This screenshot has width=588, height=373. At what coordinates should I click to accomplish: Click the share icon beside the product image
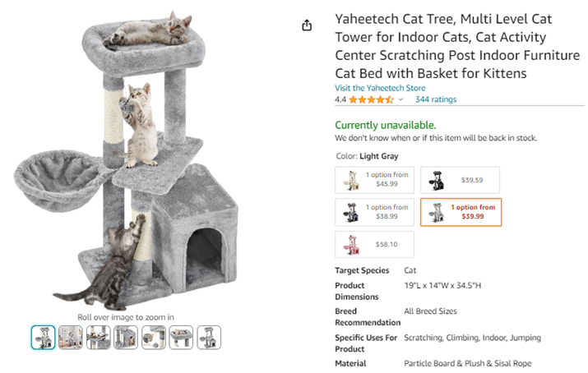point(307,25)
